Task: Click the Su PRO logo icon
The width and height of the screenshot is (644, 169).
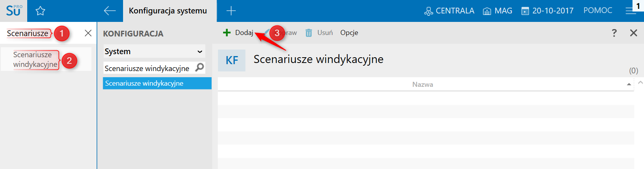Action: pyautogui.click(x=13, y=10)
